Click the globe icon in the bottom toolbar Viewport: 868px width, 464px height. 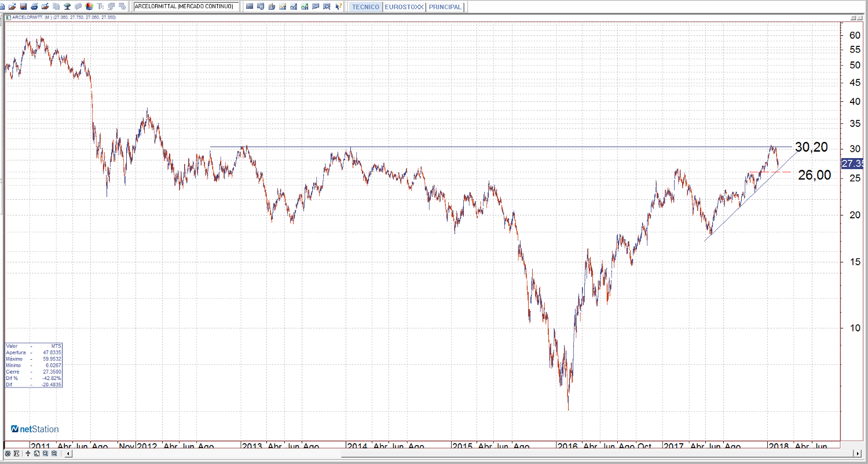point(8,454)
